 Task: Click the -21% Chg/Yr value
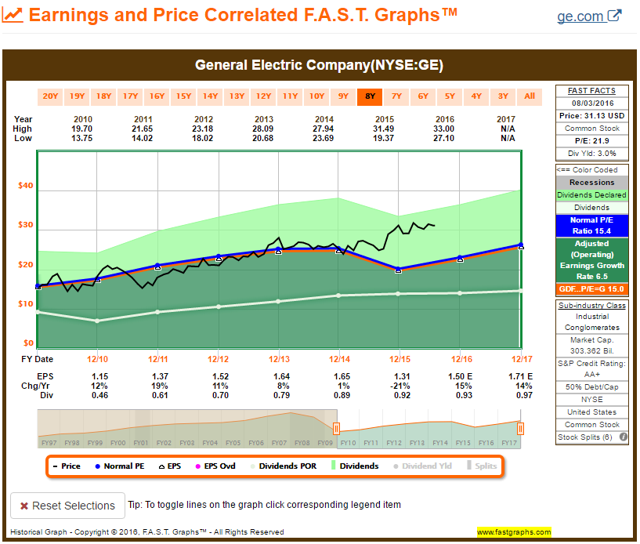(x=402, y=386)
